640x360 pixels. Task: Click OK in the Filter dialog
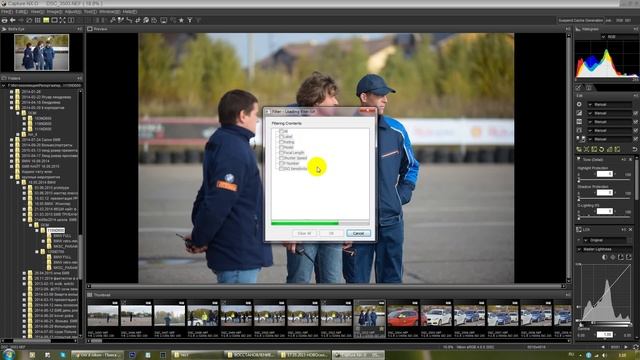point(331,233)
